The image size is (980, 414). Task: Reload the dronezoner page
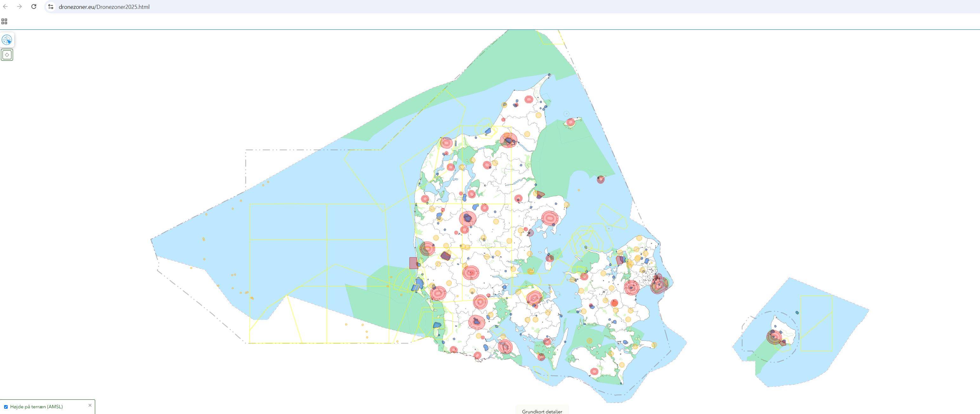pyautogui.click(x=34, y=6)
